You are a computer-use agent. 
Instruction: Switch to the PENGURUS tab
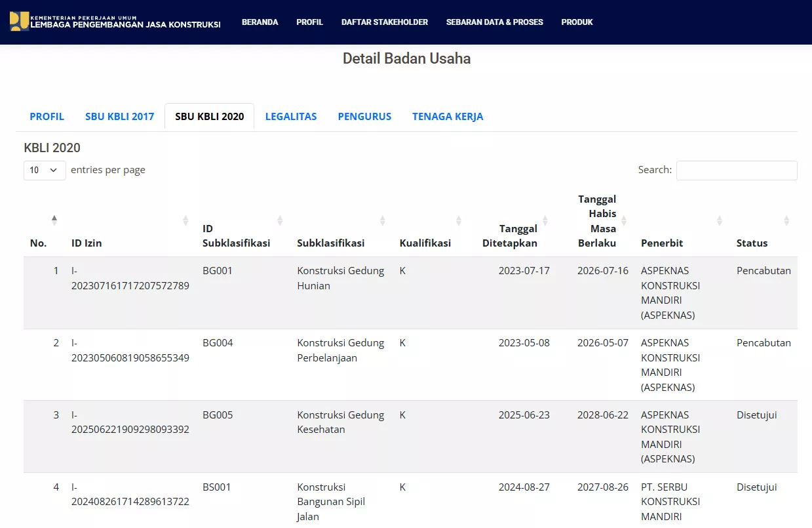pos(364,117)
